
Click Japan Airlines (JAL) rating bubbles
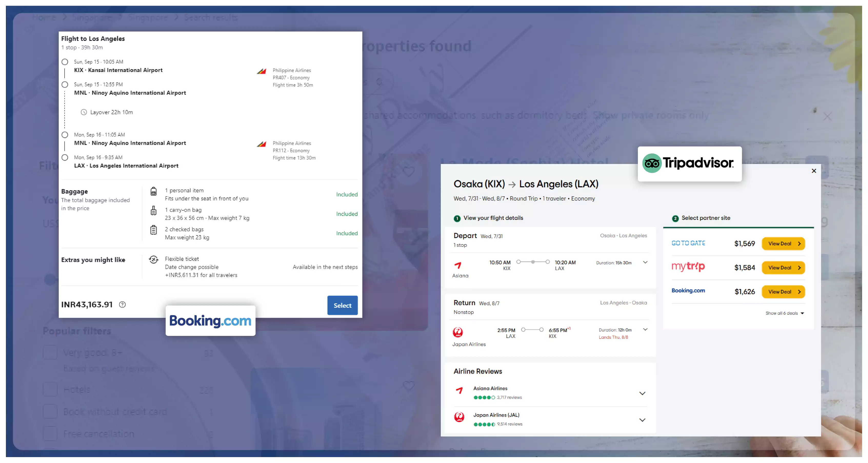(x=484, y=424)
